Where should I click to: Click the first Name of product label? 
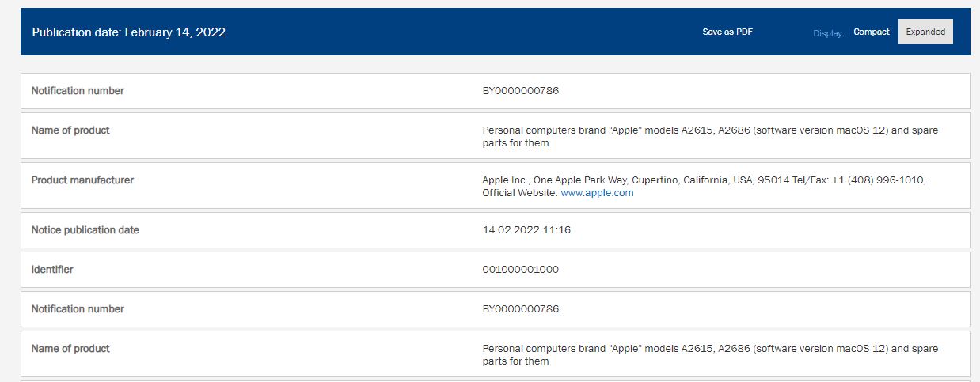pos(70,130)
